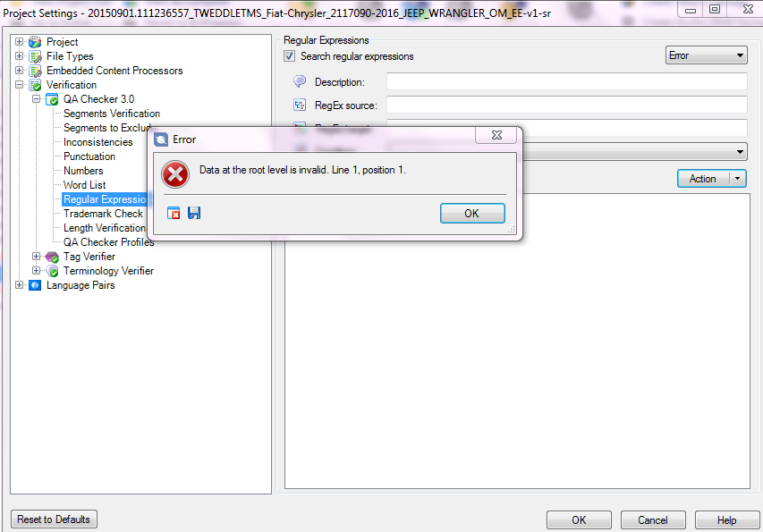Click the Embedded Content Processors icon
Screen dimensions: 763x532
pyautogui.click(x=35, y=71)
